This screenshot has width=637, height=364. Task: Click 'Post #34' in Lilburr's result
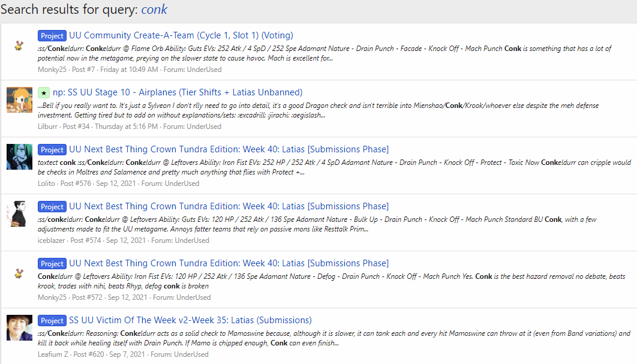click(76, 127)
